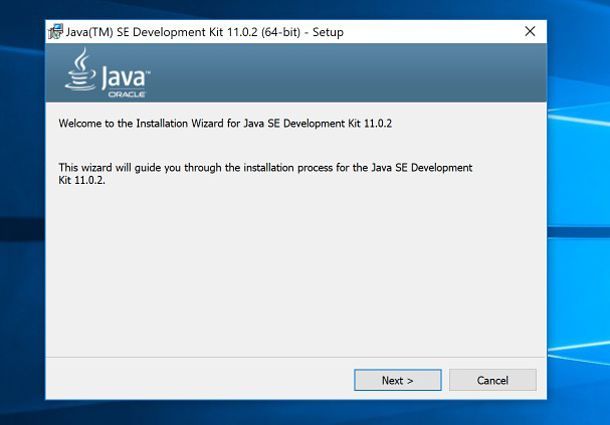Cancel the JDK installation
This screenshot has height=425, width=610.
click(x=493, y=380)
